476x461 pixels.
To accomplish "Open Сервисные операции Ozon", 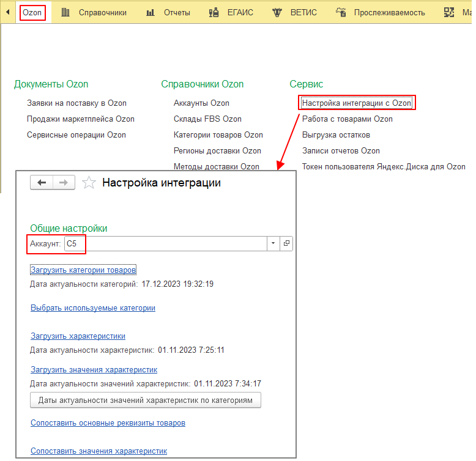I will point(76,135).
